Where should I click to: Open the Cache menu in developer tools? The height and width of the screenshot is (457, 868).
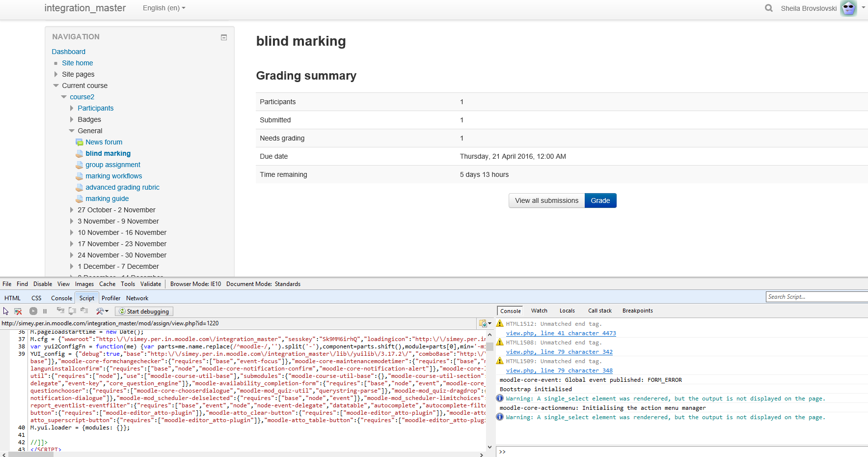pyautogui.click(x=107, y=284)
